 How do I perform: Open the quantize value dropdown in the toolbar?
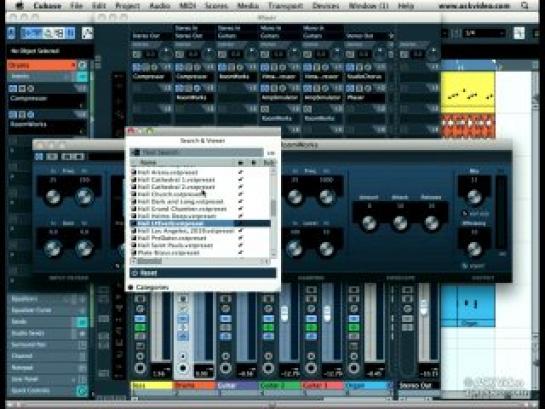coord(485,33)
